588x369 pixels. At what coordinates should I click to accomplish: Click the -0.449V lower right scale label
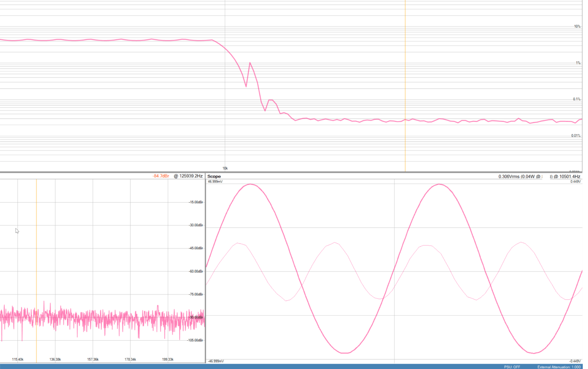(575, 361)
